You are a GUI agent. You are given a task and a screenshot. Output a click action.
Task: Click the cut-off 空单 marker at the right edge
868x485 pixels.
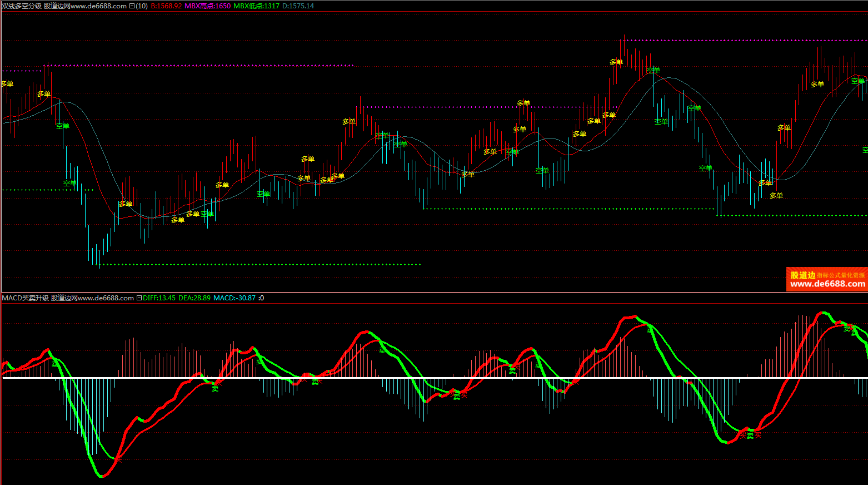tap(865, 150)
